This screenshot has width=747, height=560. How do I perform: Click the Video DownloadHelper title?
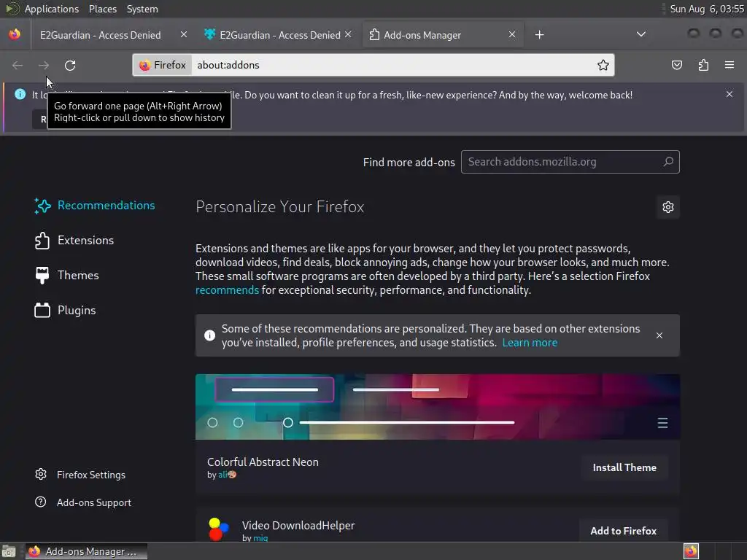coord(298,525)
